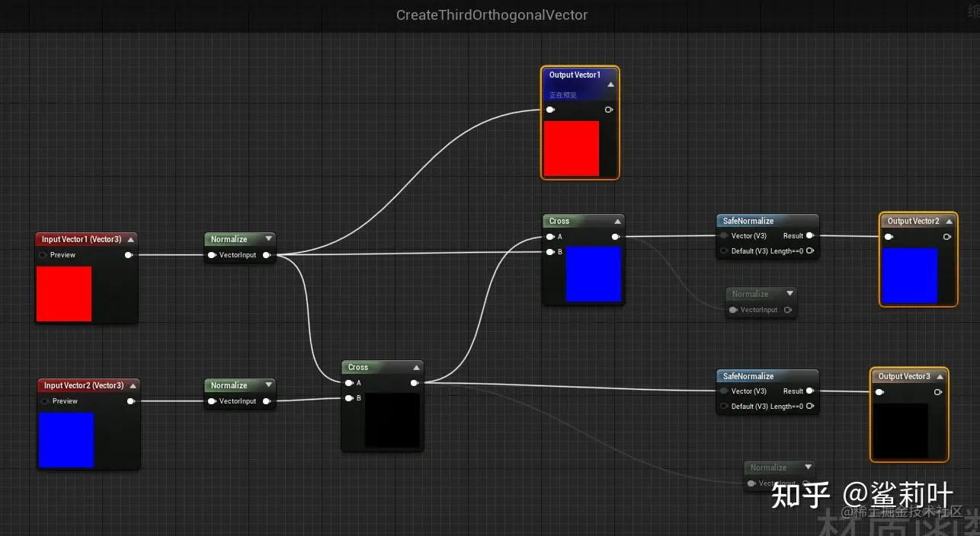Select upper SafeNormalize node title
This screenshot has width=980, height=536.
[x=748, y=221]
